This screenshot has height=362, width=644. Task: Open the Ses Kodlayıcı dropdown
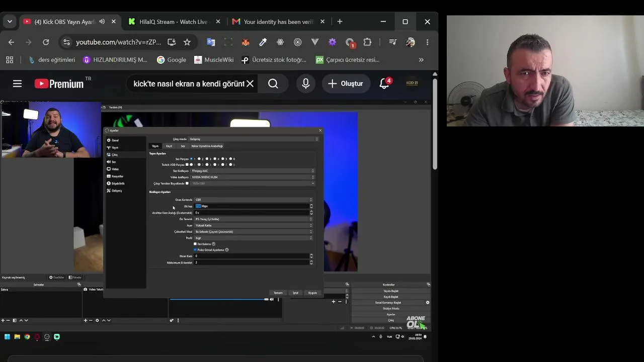(x=253, y=171)
